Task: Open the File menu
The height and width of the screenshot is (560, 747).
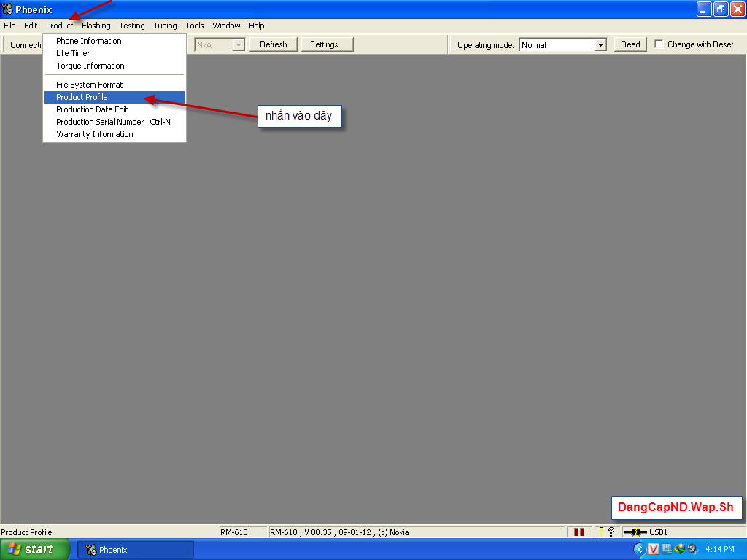Action: pos(9,26)
